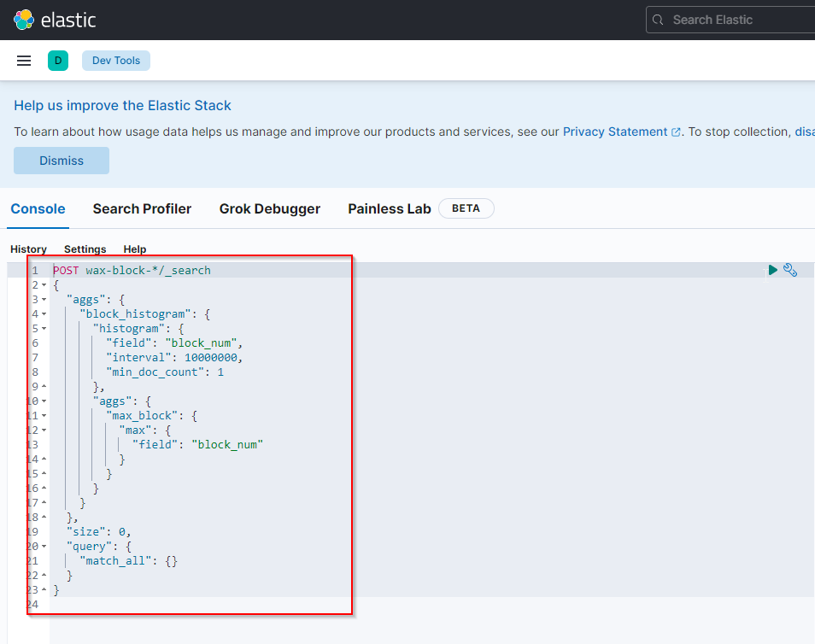
Task: Open the D space avatar
Action: (58, 61)
